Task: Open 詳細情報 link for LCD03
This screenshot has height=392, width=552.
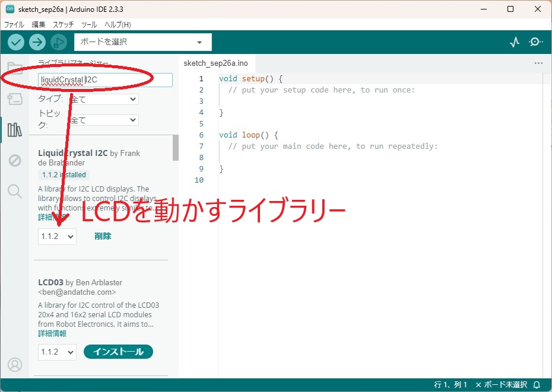Action: pos(52,334)
